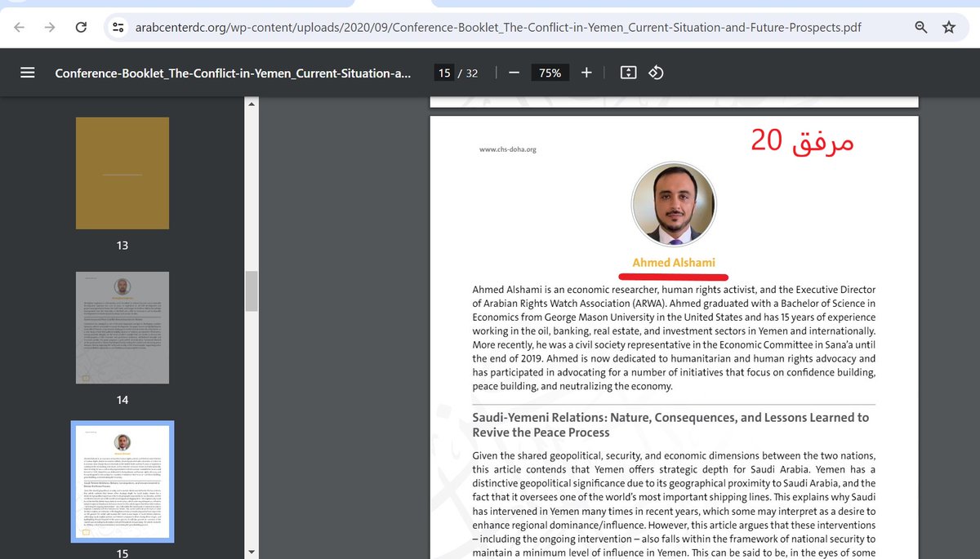Go back to the previous page
980x559 pixels.
pos(20,27)
